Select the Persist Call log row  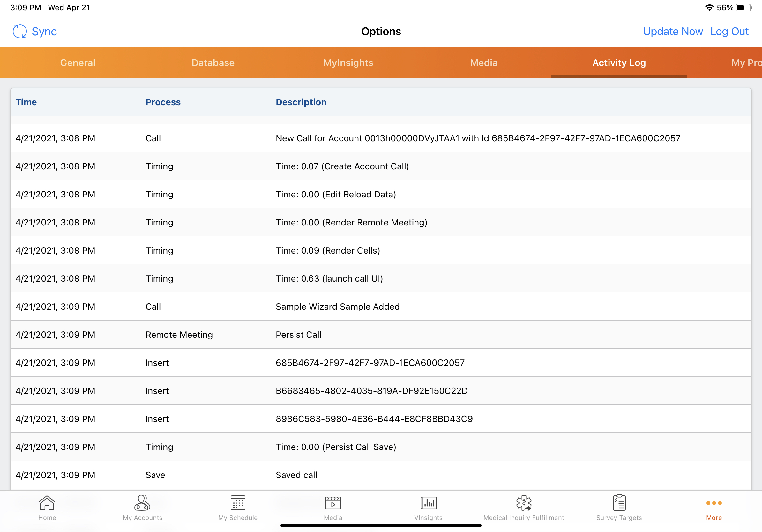298,335
